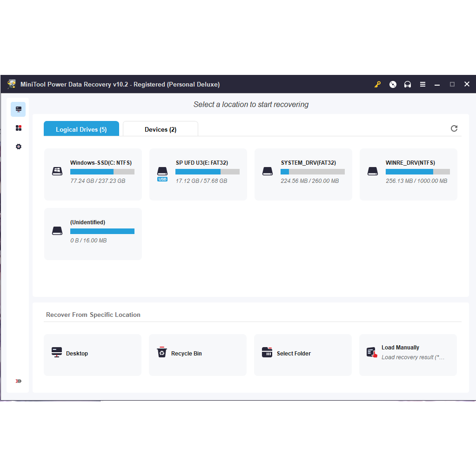Viewport: 476px width, 476px height.
Task: Select the This PC sidebar icon
Action: click(x=18, y=109)
